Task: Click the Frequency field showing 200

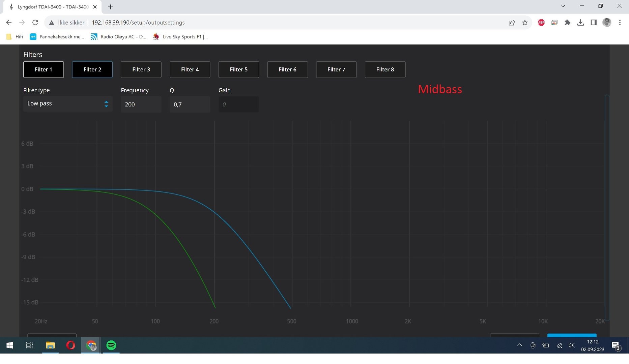Action: point(141,104)
